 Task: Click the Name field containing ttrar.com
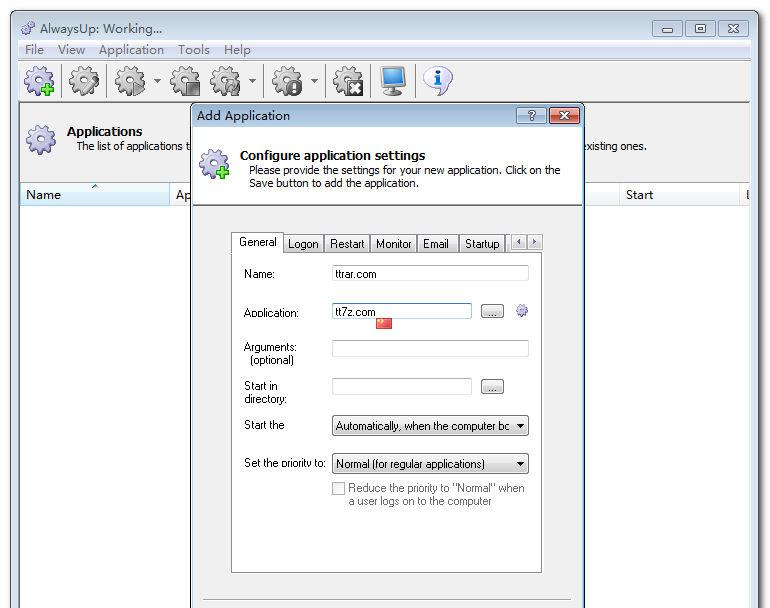coord(430,274)
